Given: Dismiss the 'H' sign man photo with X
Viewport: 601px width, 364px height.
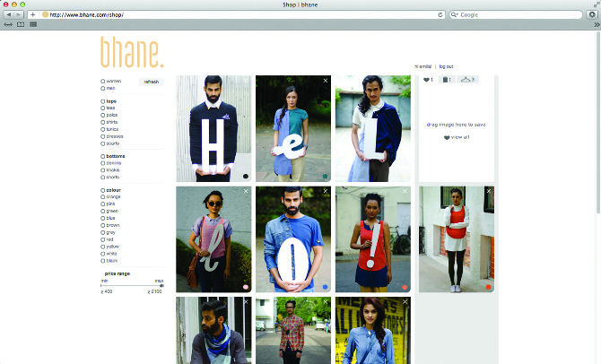Looking at the screenshot, I should tap(246, 81).
